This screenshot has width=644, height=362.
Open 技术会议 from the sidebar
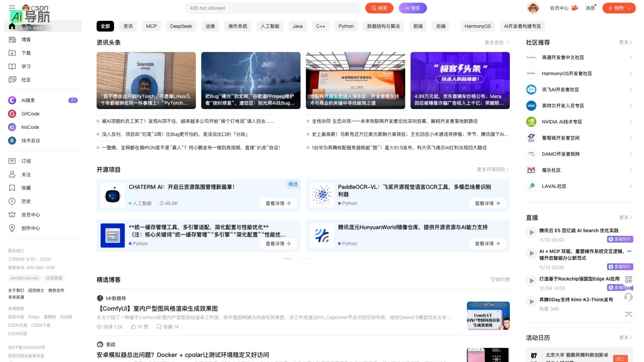click(x=30, y=141)
